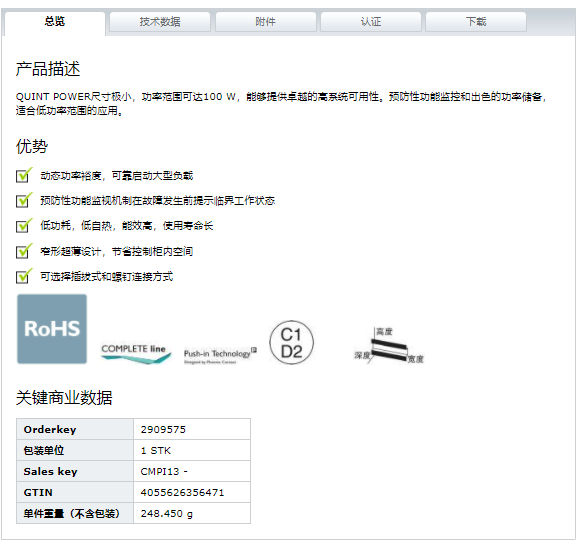The width and height of the screenshot is (580, 544).
Task: Click checkmark beside 低功耗，低自热 advantage
Action: 24,225
